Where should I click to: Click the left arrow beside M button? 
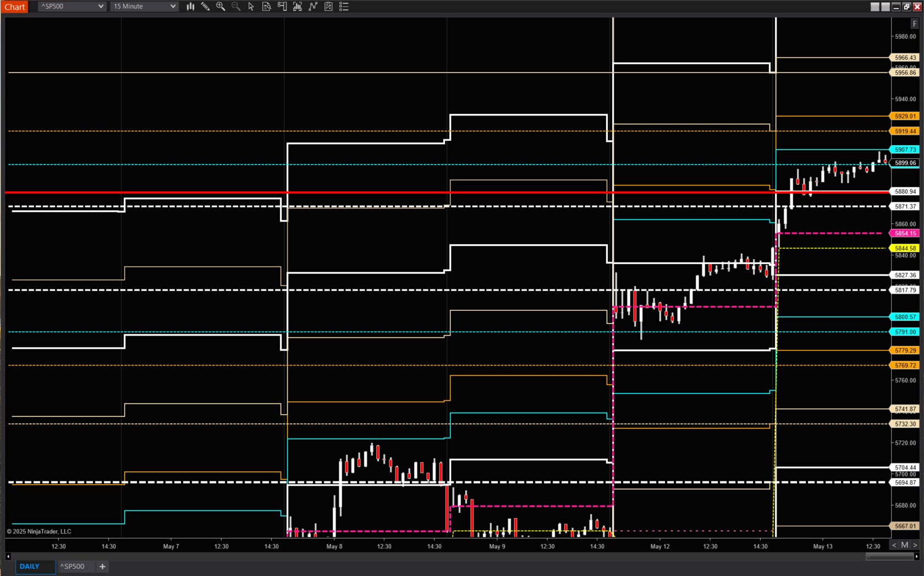point(894,545)
